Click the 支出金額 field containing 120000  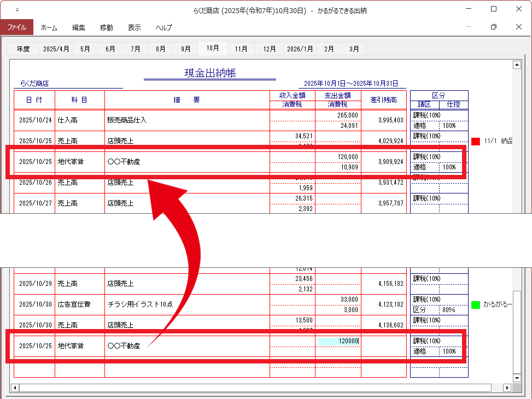point(338,341)
